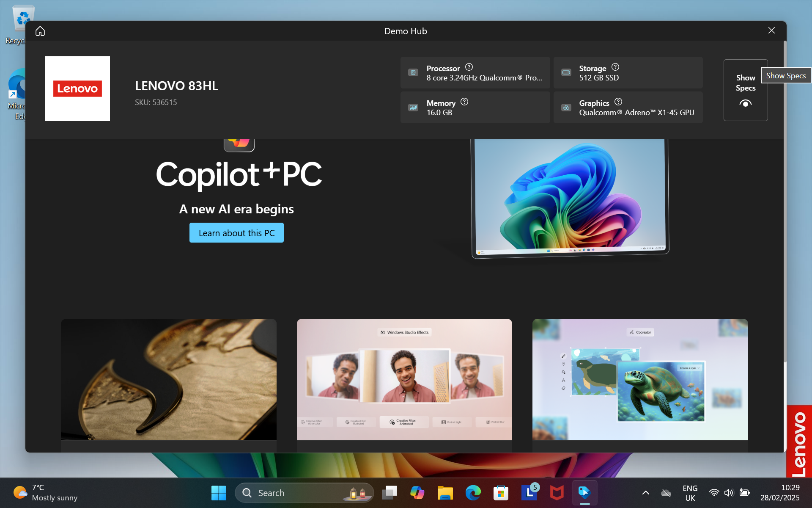Open volume speaker tray icon
812x508 pixels.
point(729,493)
